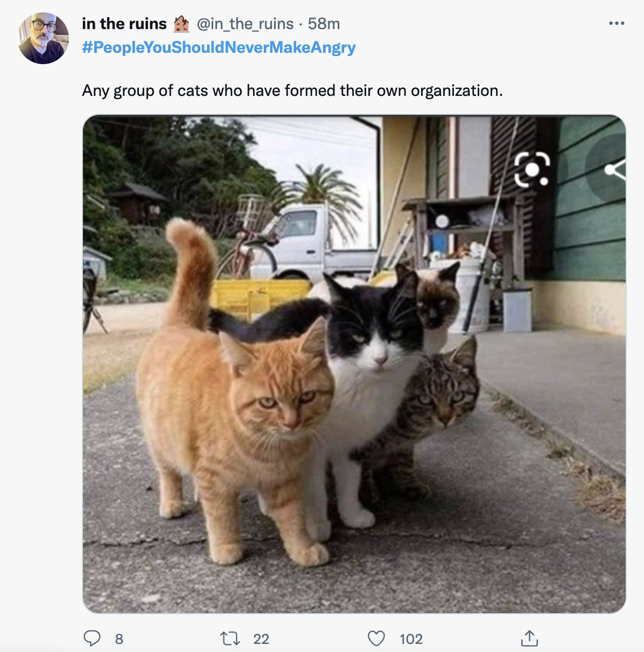Image resolution: width=644 pixels, height=652 pixels.
Task: Click the white truck in the photo background
Action: (x=312, y=237)
